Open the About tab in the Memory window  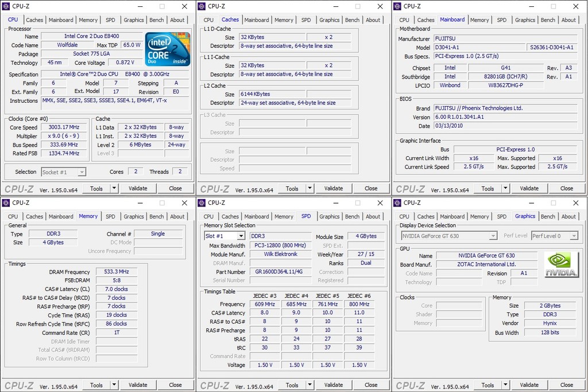177,216
